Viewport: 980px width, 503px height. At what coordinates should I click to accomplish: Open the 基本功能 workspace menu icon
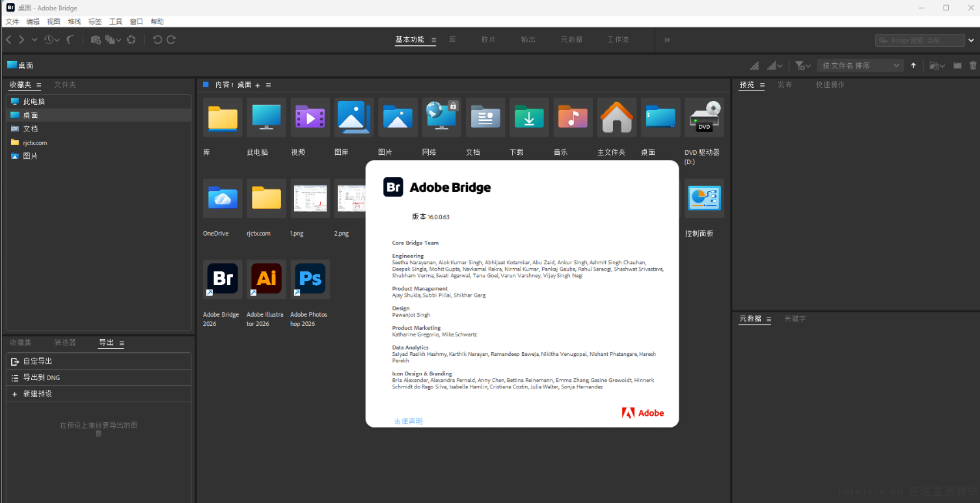click(x=434, y=40)
